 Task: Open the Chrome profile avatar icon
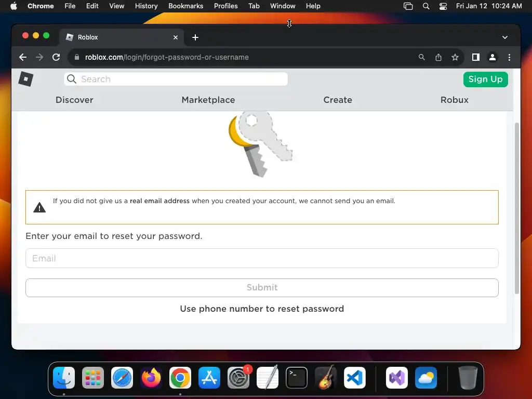tap(493, 57)
